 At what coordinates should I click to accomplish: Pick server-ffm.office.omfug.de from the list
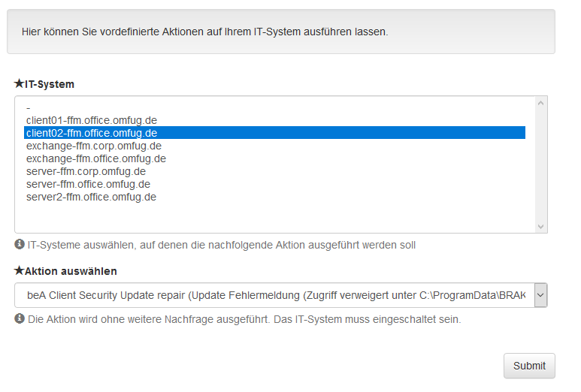[274, 184]
